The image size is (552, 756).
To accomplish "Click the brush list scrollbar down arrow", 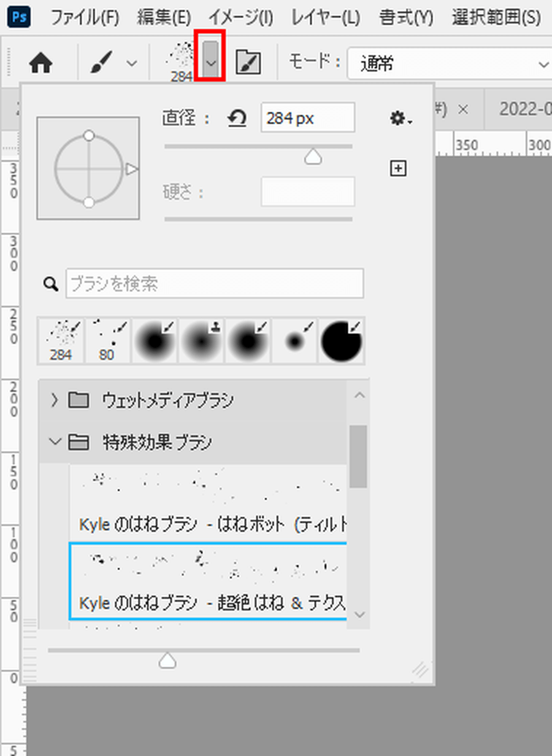I will [359, 614].
